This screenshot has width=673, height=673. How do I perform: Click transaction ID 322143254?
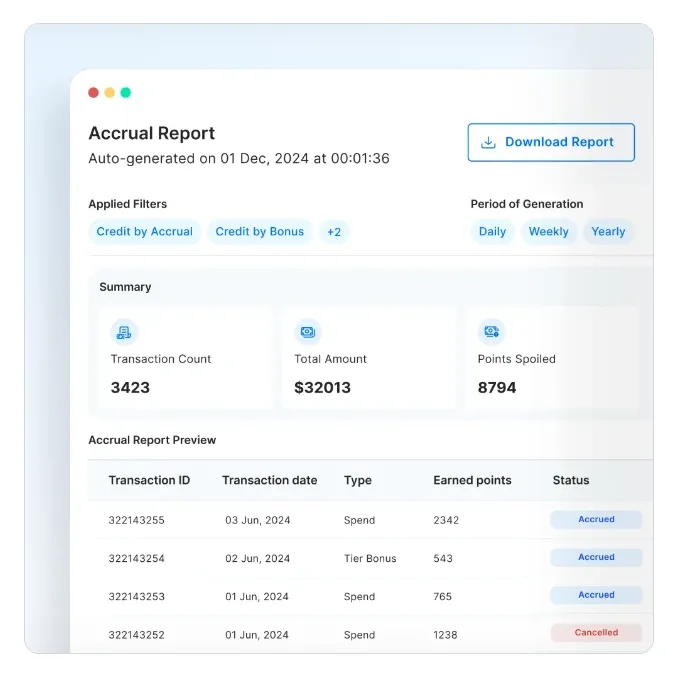point(136,558)
